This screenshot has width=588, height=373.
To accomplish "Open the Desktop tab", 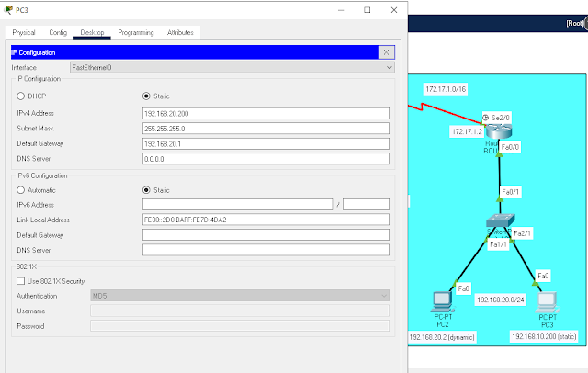I will 92,32.
